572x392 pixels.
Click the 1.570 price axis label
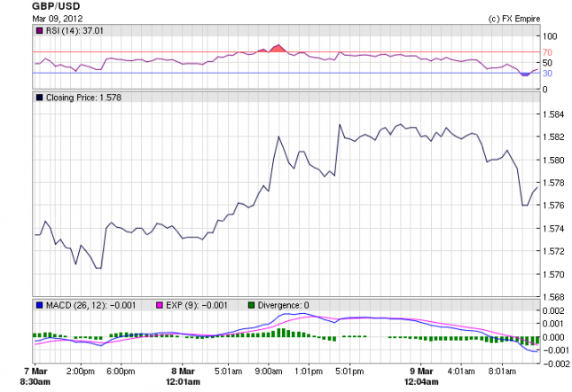coord(553,274)
